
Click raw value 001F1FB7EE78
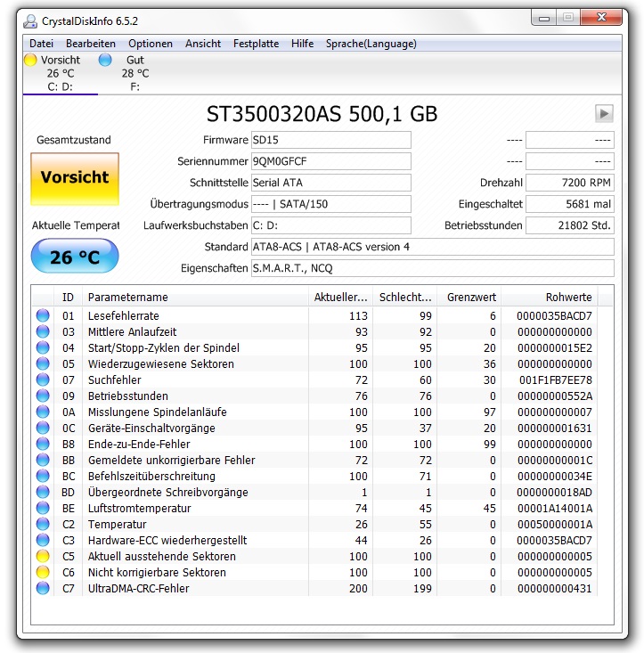coord(555,380)
